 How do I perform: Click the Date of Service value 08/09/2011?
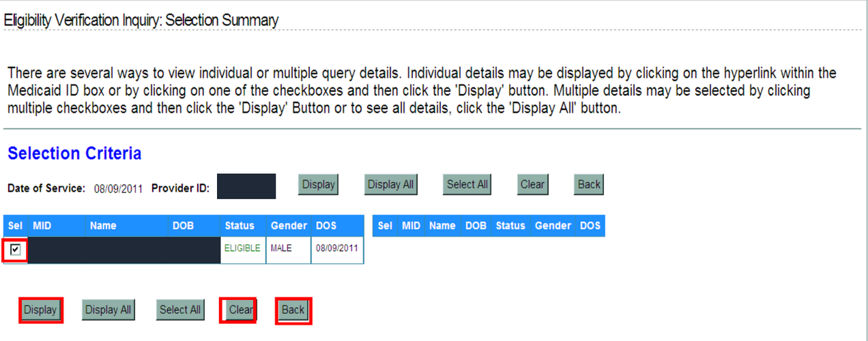pyautogui.click(x=118, y=188)
